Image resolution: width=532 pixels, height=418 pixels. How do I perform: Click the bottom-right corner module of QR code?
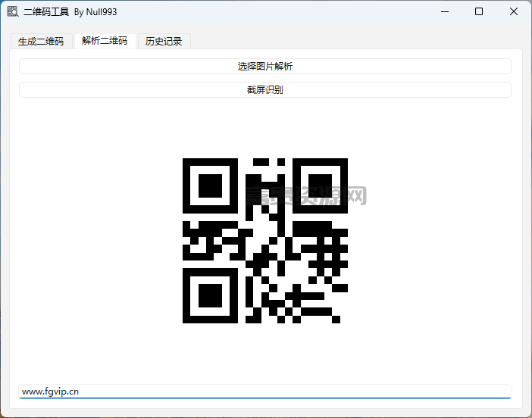336,320
